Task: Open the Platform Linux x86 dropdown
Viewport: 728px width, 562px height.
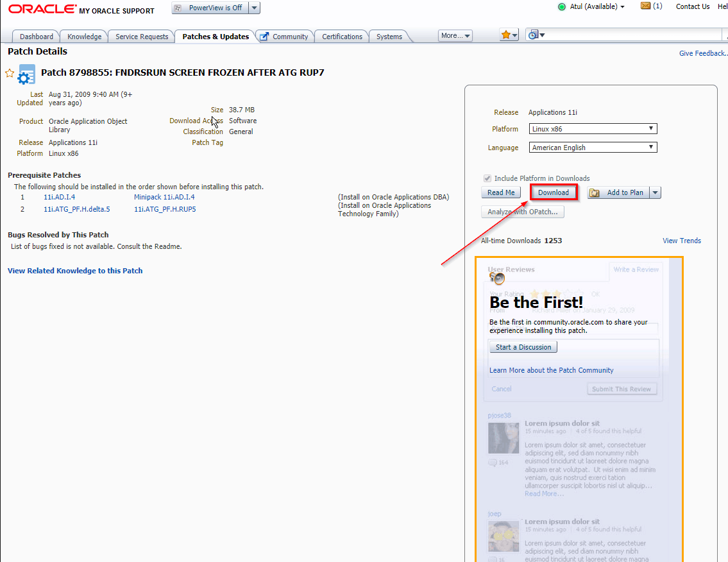Action: pyautogui.click(x=593, y=129)
